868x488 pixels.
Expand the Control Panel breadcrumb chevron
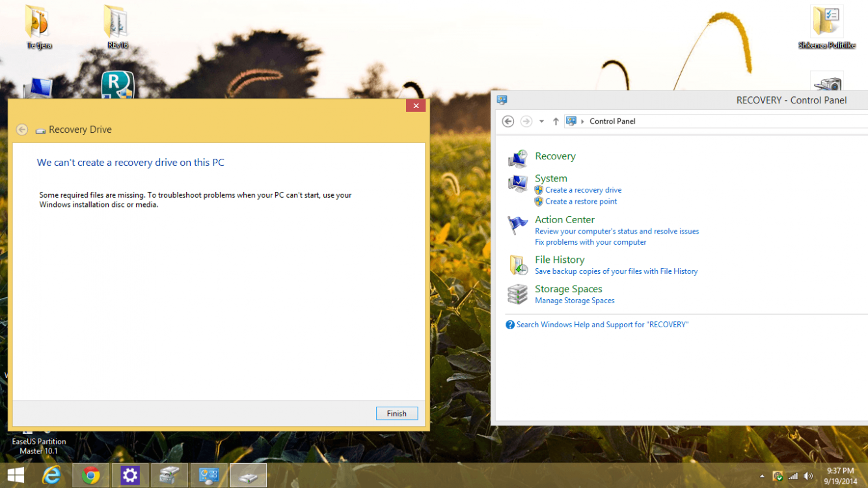(x=582, y=122)
